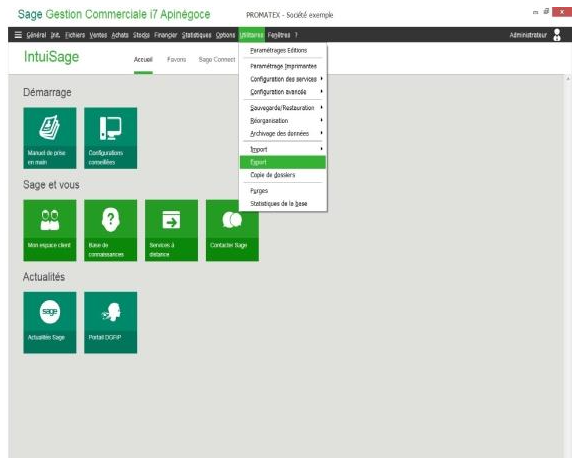Open the Services à distance tile
The width and height of the screenshot is (581, 461).
click(171, 230)
